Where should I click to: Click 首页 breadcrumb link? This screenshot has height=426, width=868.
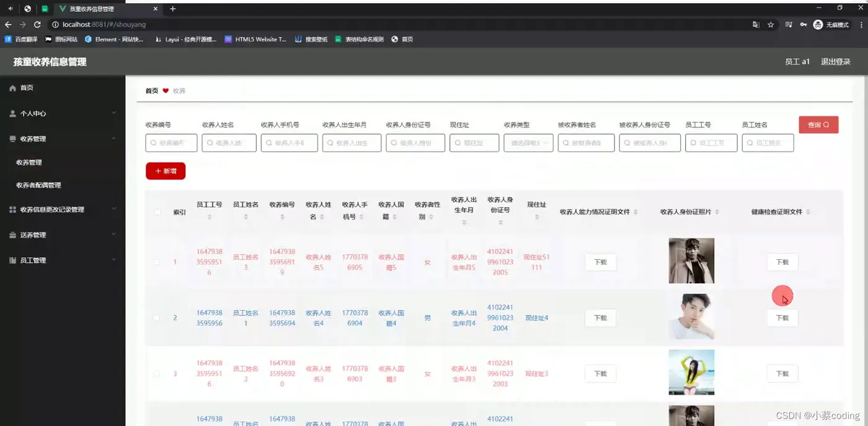click(x=152, y=91)
